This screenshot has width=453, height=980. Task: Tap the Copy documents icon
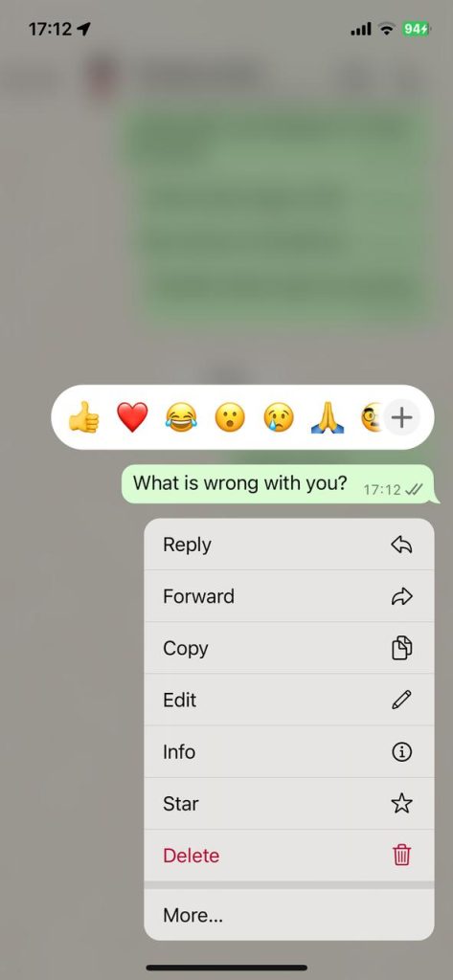pyautogui.click(x=401, y=648)
